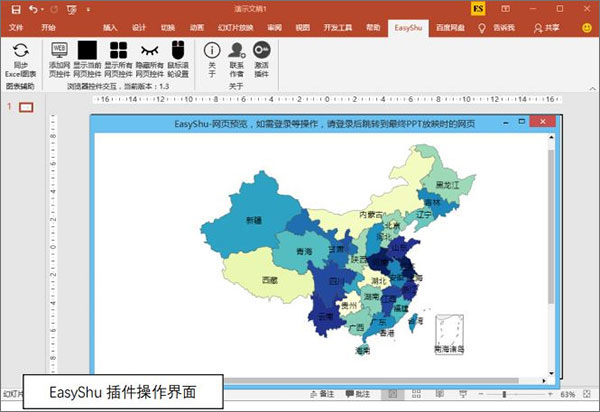Viewport: 600px width, 412px height.
Task: Click the 激活插件 activate plugin icon
Action: click(x=262, y=50)
